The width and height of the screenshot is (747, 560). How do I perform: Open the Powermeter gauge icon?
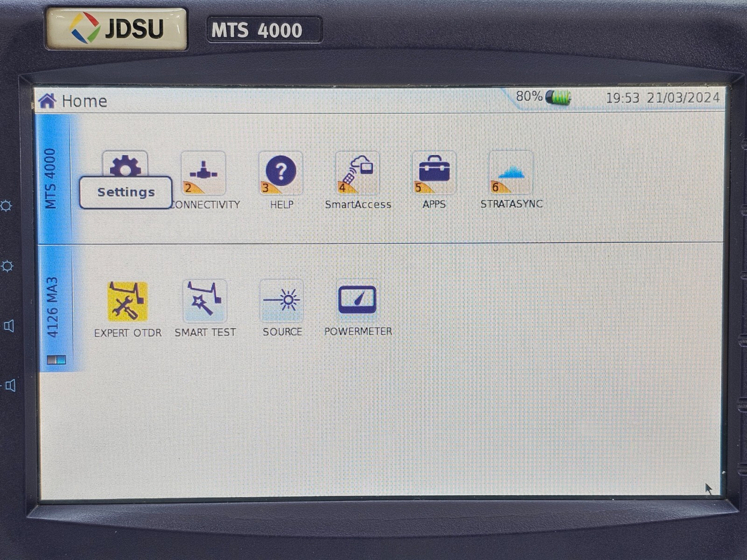358,300
